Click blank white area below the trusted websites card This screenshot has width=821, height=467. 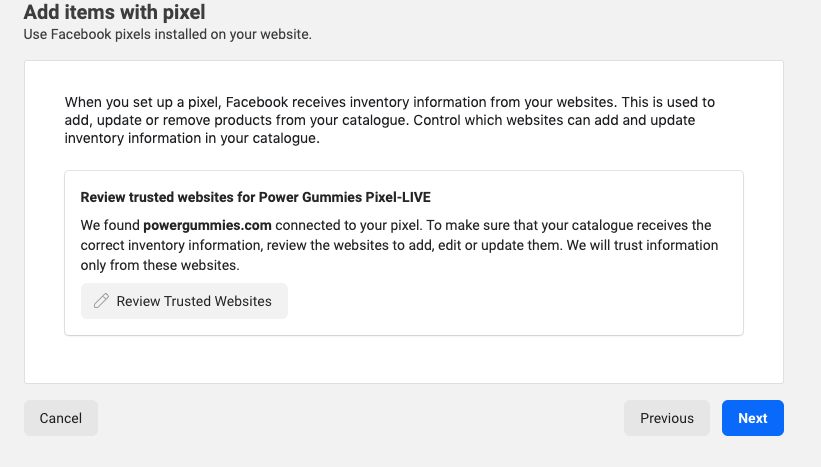tap(400, 359)
